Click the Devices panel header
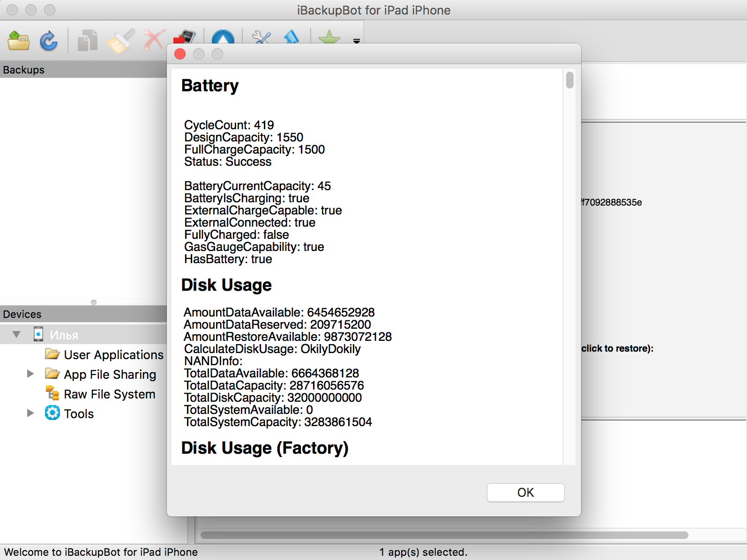Image resolution: width=747 pixels, height=560 pixels. click(x=83, y=314)
